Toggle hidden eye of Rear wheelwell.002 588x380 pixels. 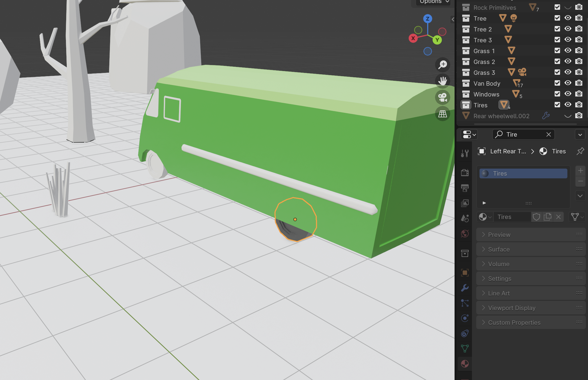click(x=568, y=116)
